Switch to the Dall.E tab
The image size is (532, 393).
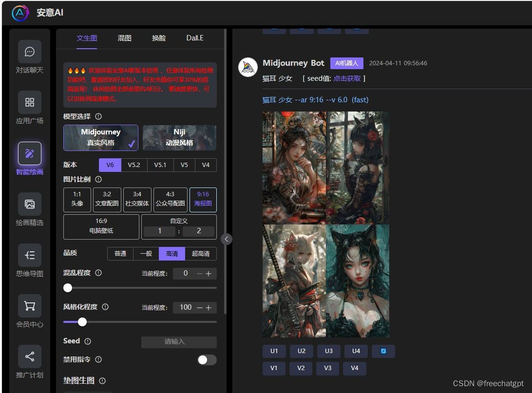coord(195,38)
